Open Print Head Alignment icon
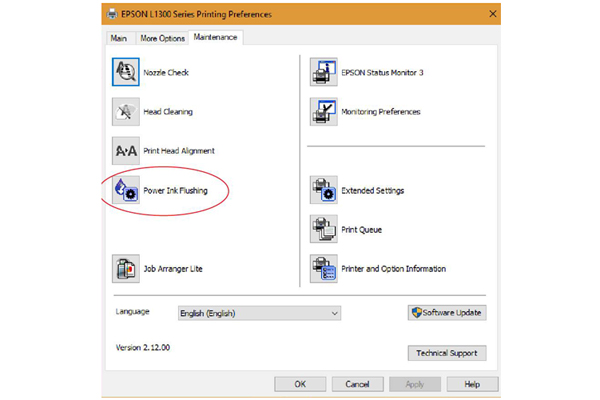Viewport: 600px width, 400px height. coord(126,151)
